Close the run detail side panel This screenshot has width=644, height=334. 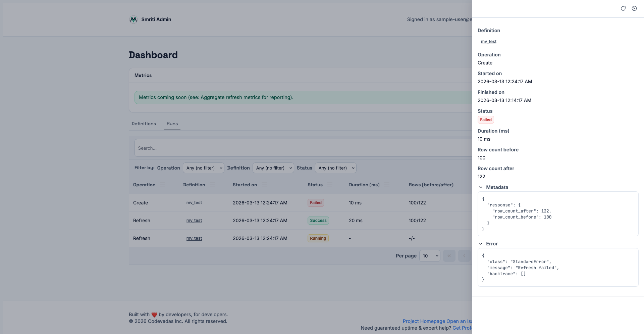(x=634, y=8)
